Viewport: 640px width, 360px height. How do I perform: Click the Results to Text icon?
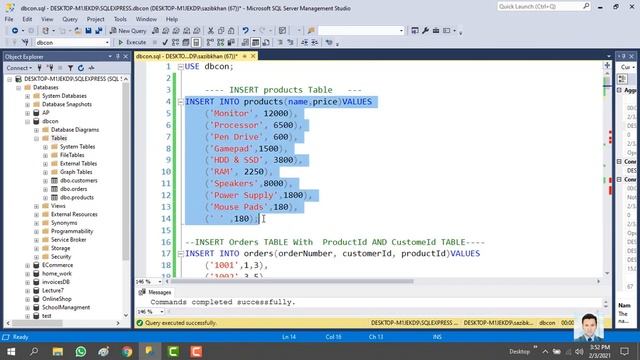[x=245, y=42]
